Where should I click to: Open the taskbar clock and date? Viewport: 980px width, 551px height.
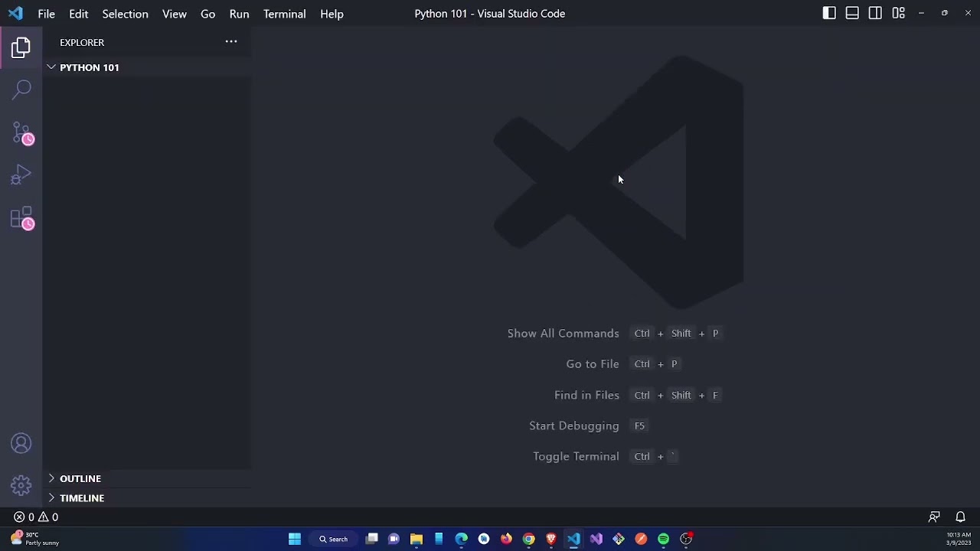point(959,539)
